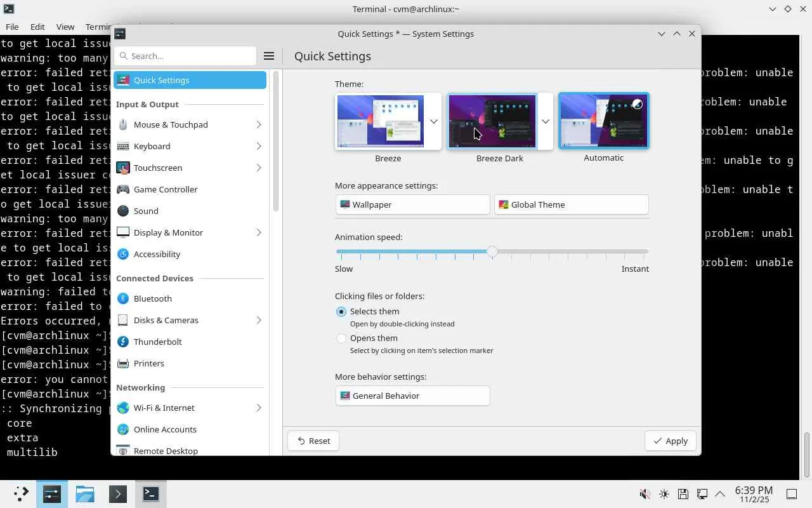Click the 'Networking' sidebar heading
This screenshot has height=508, width=812.
[140, 387]
